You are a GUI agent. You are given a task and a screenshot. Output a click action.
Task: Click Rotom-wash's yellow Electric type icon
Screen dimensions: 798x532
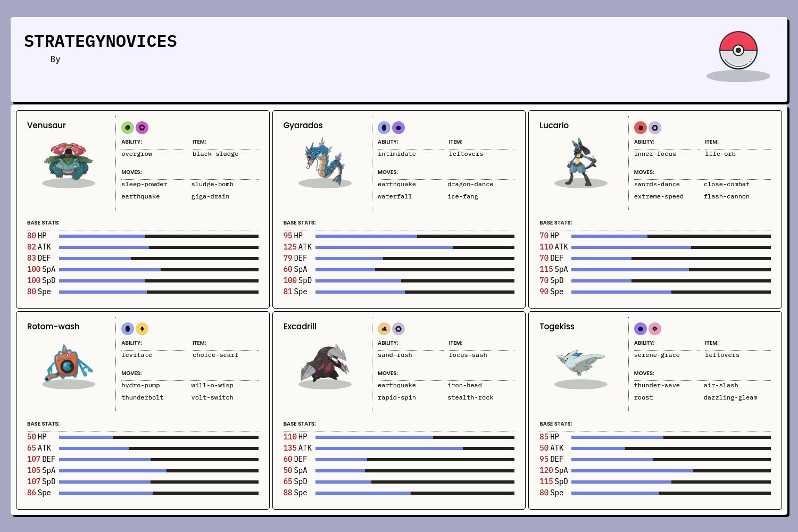(x=142, y=329)
